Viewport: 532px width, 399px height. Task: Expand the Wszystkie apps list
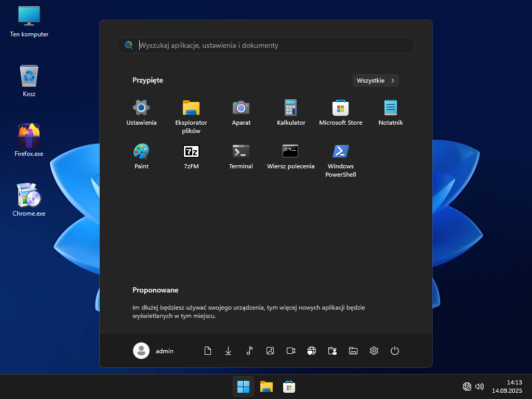pyautogui.click(x=376, y=81)
